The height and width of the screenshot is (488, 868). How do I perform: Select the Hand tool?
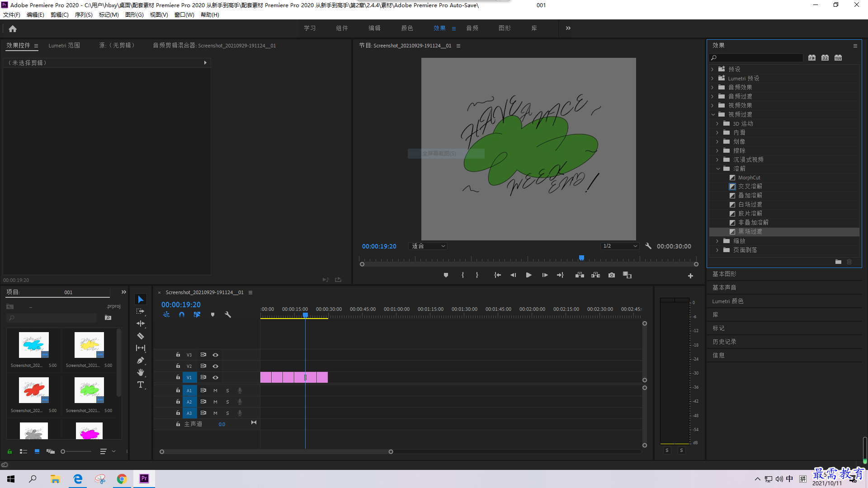click(141, 372)
